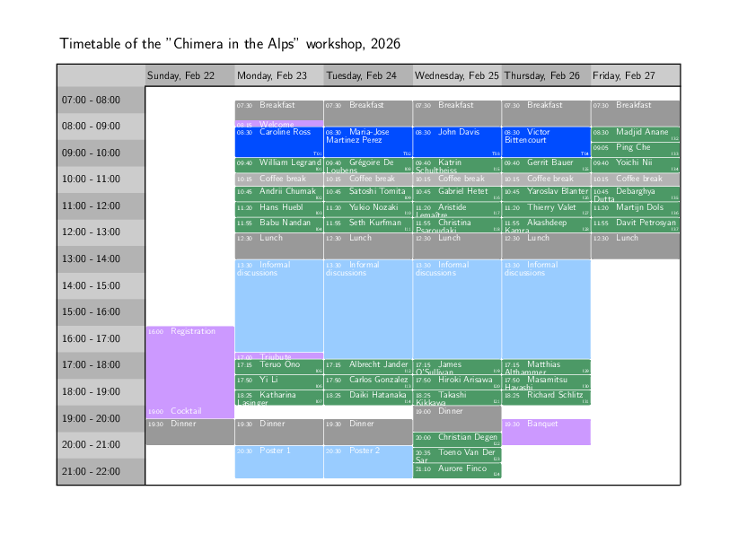The image size is (756, 534).
Task: Open Christian Degen's 20:00 evening talk
Action: coord(456,437)
